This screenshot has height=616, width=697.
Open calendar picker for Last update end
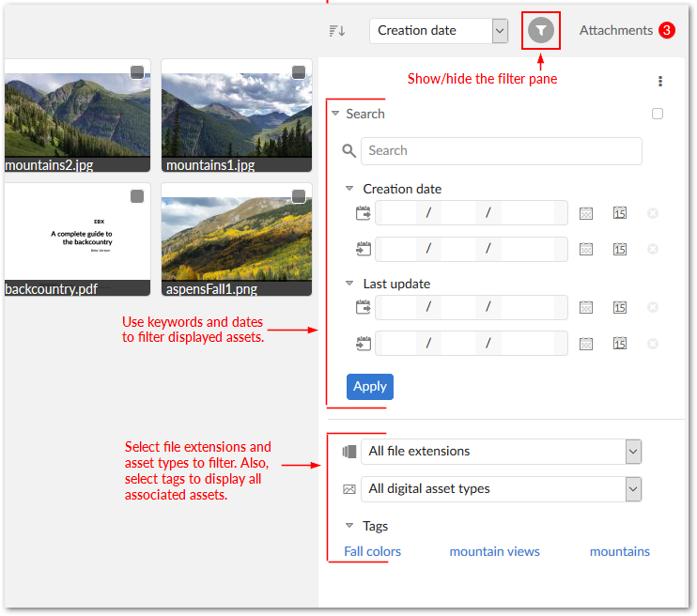pos(586,344)
